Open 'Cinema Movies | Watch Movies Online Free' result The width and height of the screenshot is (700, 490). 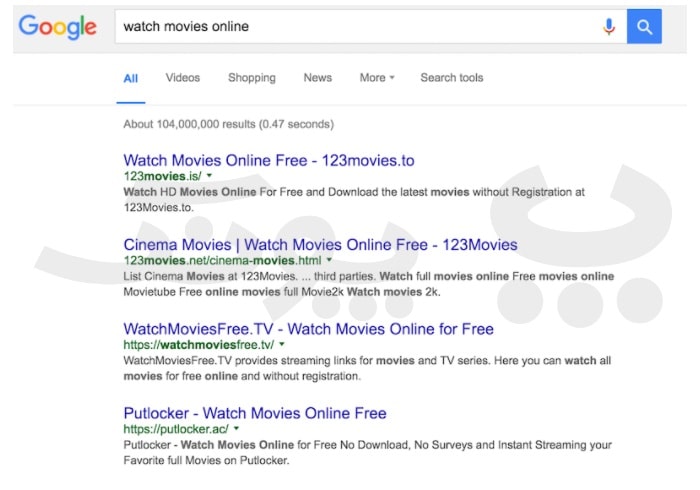[x=320, y=245]
